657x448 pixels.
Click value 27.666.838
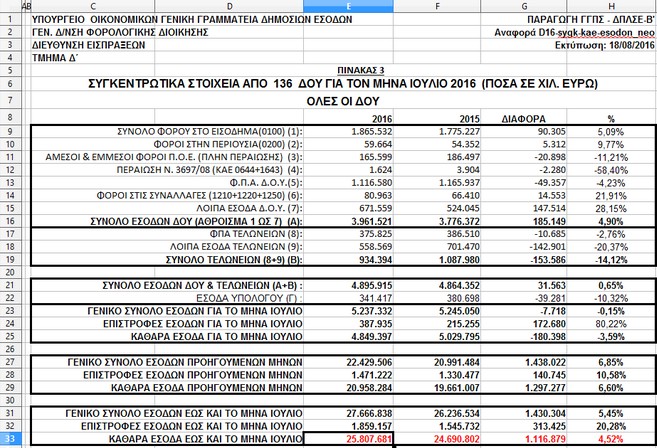348,413
